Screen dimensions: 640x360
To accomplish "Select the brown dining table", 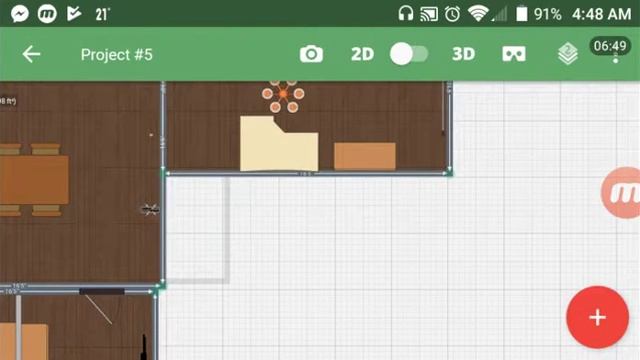I will pos(34,180).
